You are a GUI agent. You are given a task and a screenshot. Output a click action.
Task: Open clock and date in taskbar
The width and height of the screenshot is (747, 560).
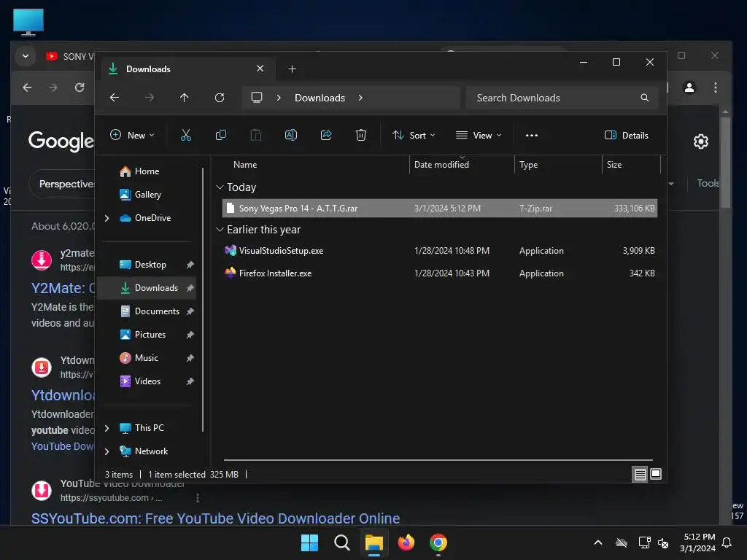coord(697,542)
